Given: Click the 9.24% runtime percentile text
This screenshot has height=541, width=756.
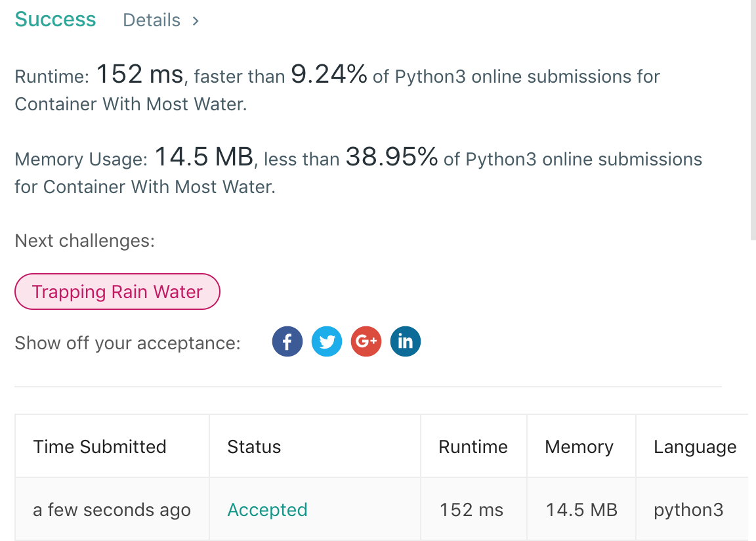Looking at the screenshot, I should coord(329,74).
